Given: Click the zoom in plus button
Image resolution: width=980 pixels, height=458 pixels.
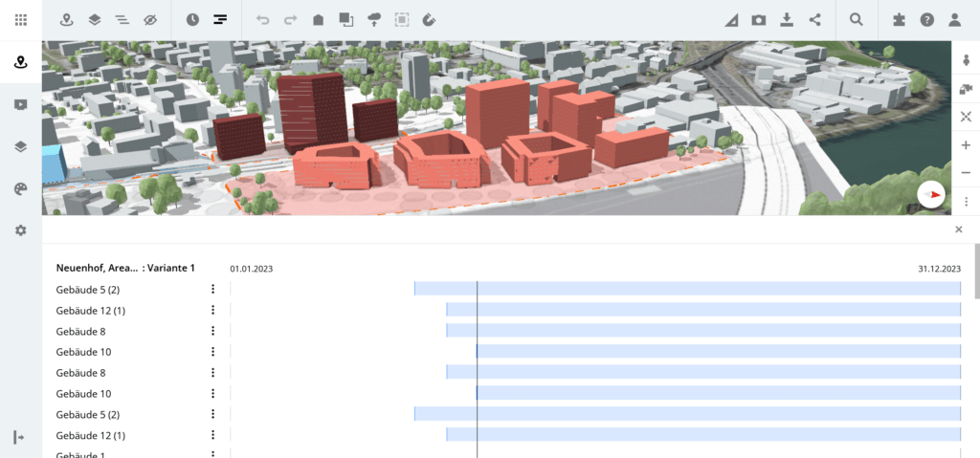Looking at the screenshot, I should click(x=966, y=145).
